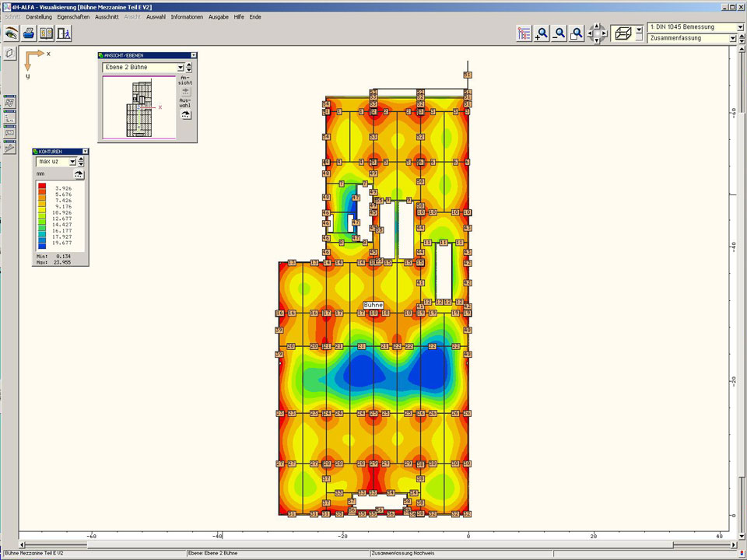This screenshot has height=560, width=747.
Task: Collapse the ANSICHT/EBENEN panel title arrow
Action: tap(193, 55)
